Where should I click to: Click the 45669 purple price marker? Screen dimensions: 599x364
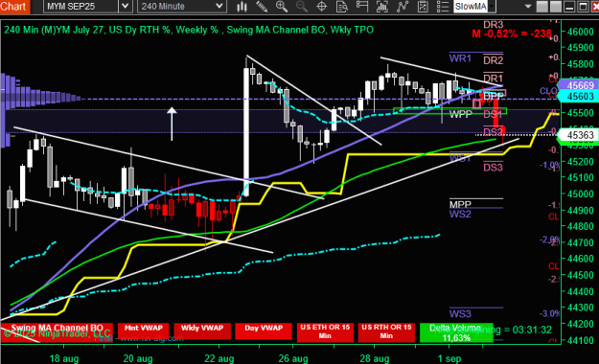coord(579,85)
